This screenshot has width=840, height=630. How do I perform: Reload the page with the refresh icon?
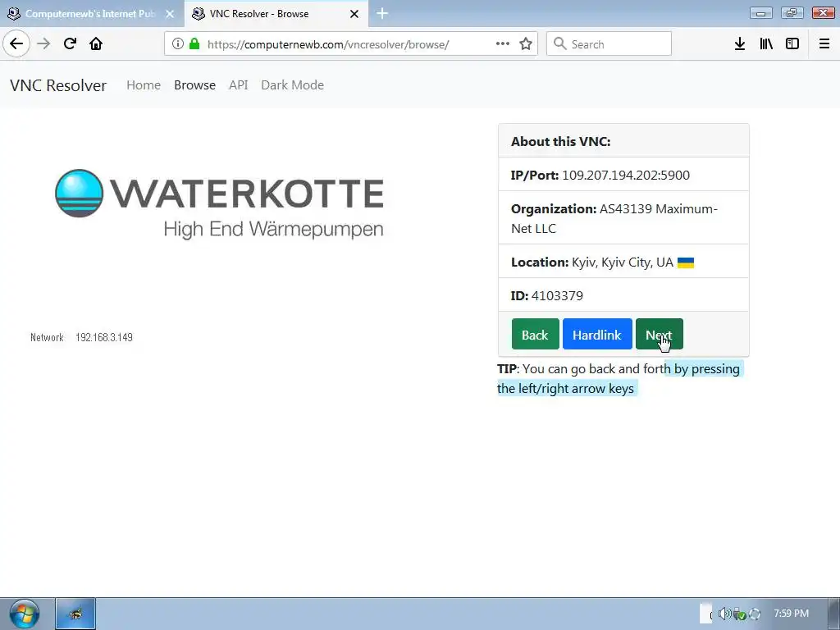[x=70, y=44]
